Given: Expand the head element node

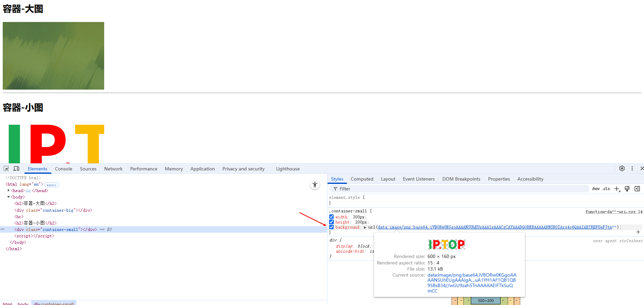Looking at the screenshot, I should coord(8,191).
